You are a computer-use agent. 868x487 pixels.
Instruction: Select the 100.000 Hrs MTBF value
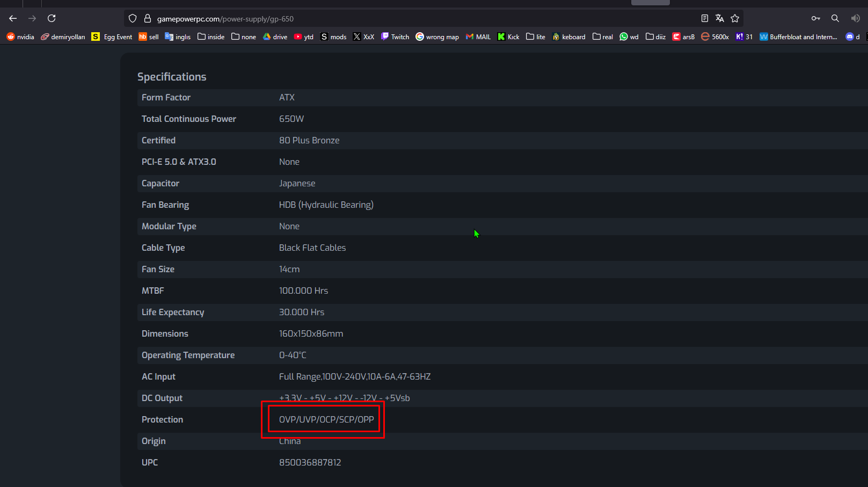coord(303,290)
